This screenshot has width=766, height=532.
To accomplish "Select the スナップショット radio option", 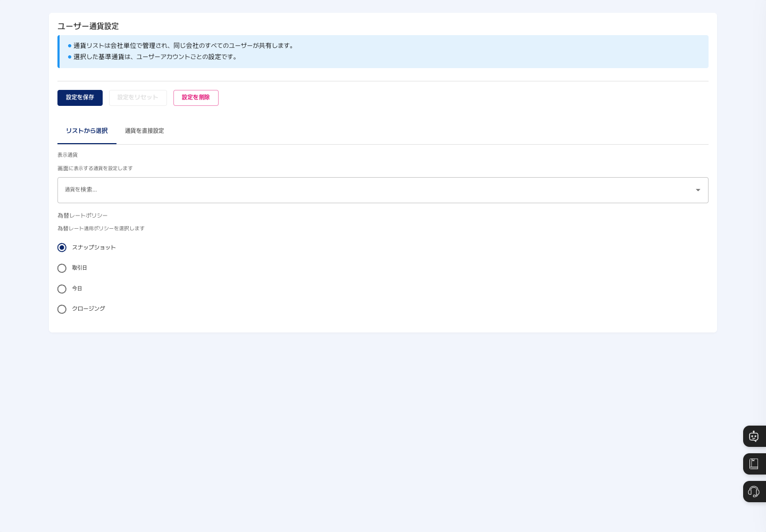I will (x=62, y=247).
